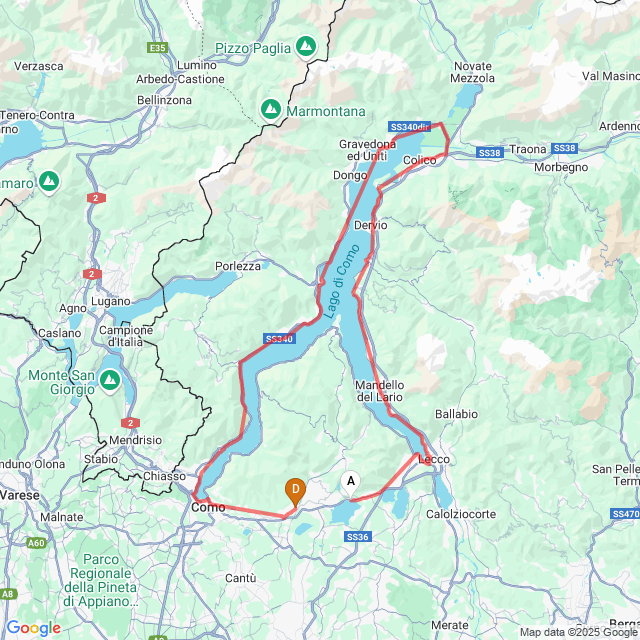Select the Pizzo Paglia mountain peak icon

[306, 47]
